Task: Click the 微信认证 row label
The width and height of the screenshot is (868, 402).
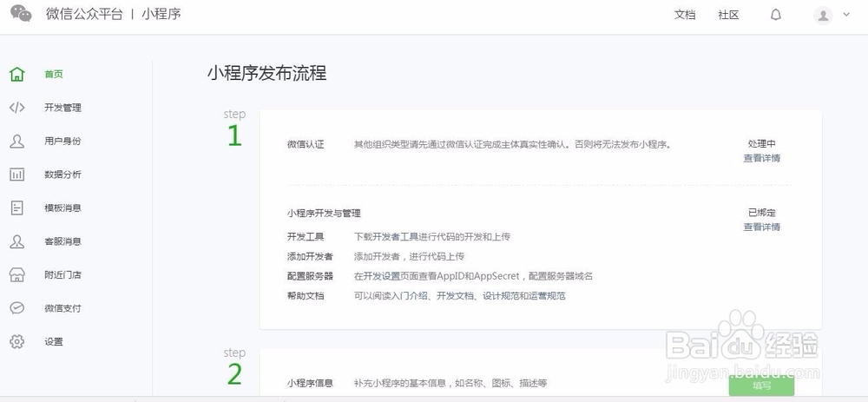Action: (306, 144)
